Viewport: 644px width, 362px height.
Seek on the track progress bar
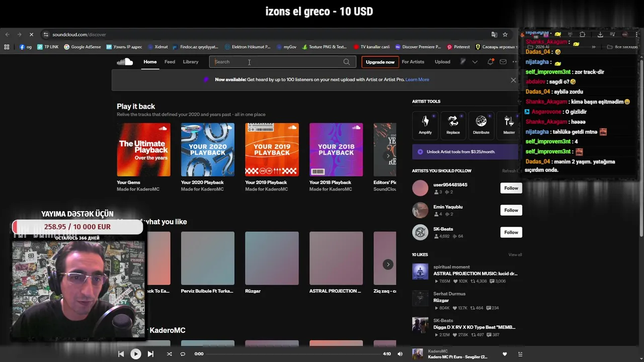pos(293,354)
